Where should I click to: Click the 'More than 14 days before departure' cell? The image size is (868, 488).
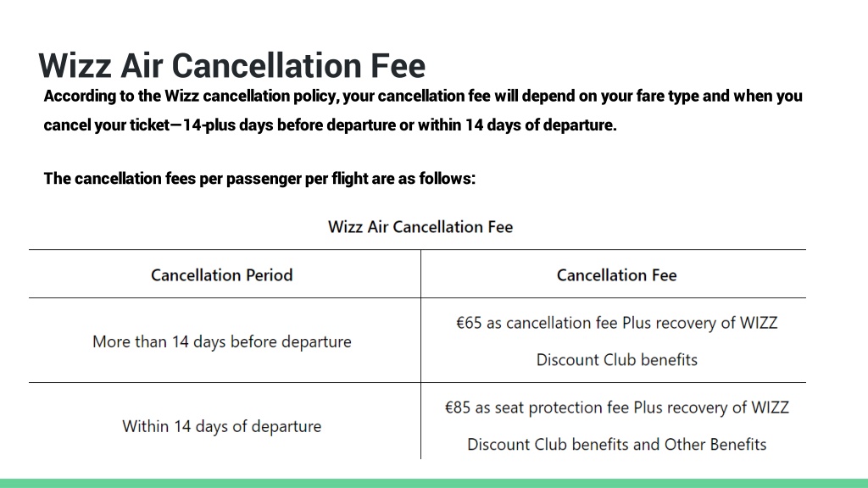coord(221,341)
